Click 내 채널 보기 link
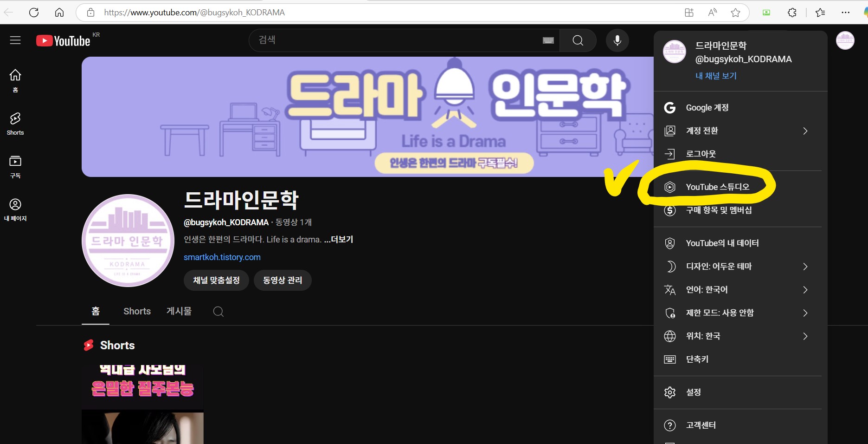Viewport: 868px width, 444px height. pos(716,76)
